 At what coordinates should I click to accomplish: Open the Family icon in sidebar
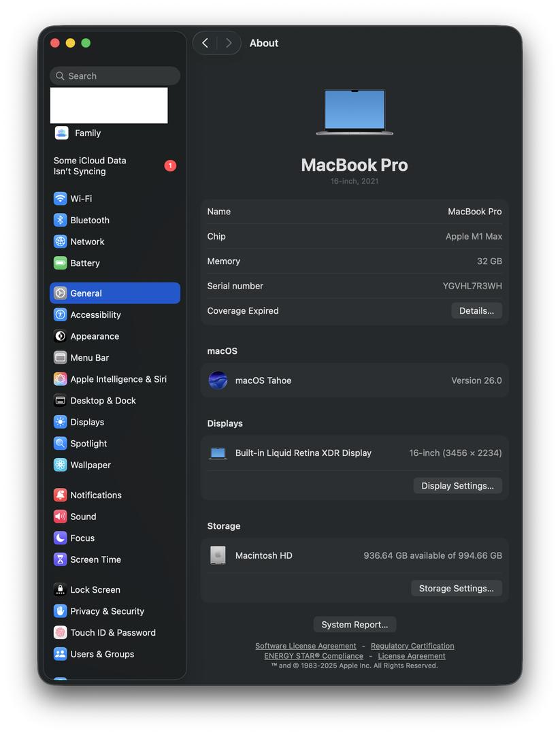(61, 133)
